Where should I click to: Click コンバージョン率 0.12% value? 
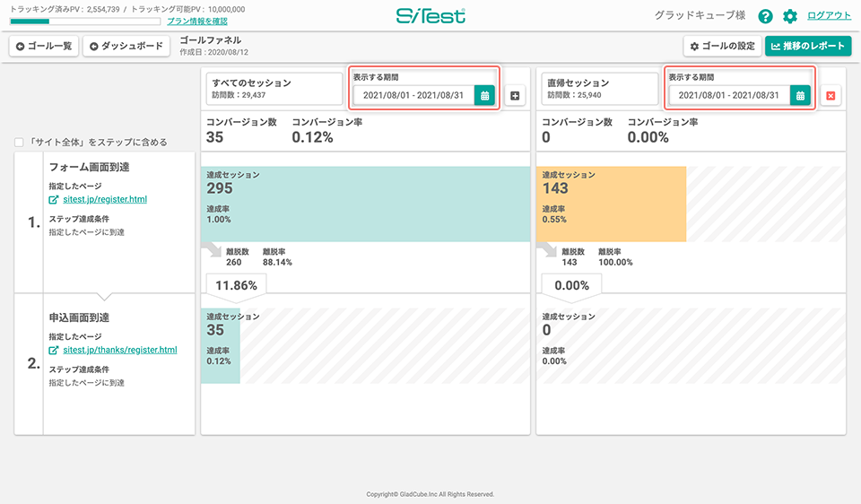pyautogui.click(x=312, y=137)
